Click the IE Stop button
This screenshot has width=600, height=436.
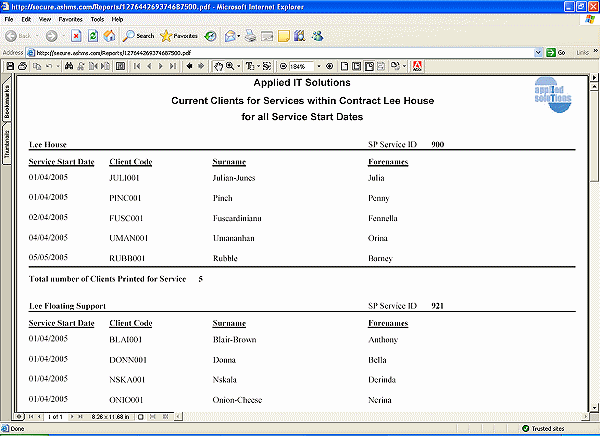tap(78, 36)
